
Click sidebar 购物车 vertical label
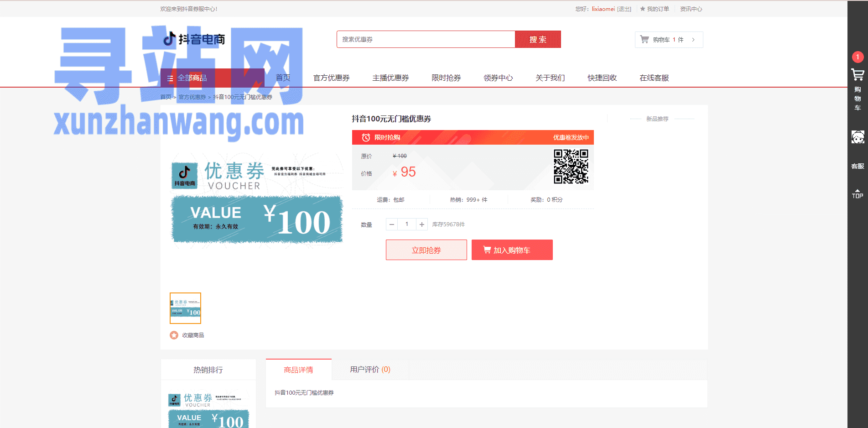coord(858,99)
